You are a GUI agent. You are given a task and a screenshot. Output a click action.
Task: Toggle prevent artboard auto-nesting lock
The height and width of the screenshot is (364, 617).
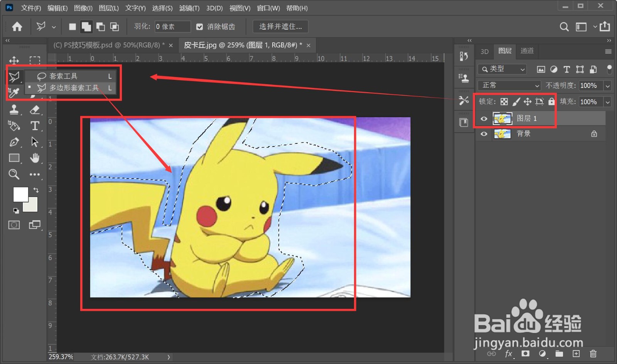539,101
